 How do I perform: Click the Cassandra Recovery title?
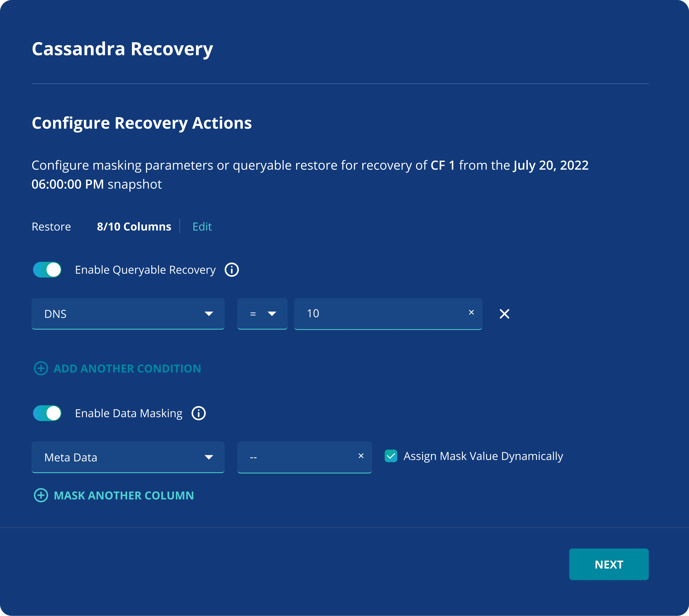pyautogui.click(x=122, y=49)
